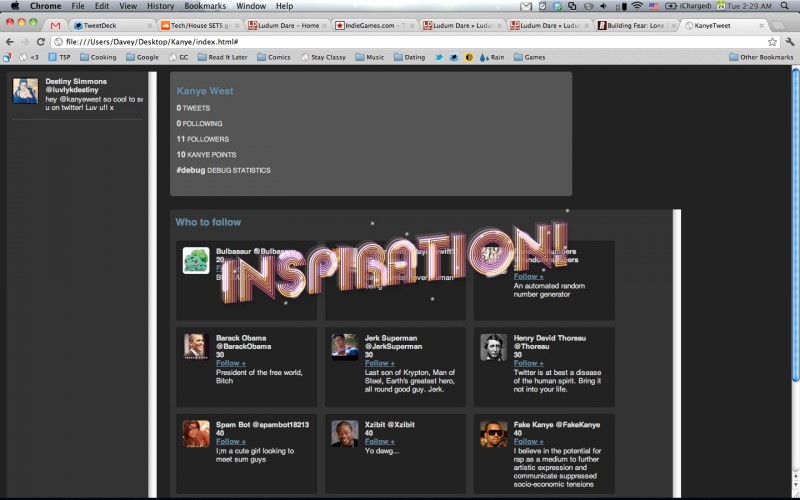This screenshot has width=800, height=500.
Task: Click the tweet feed panel scrollbar
Action: 152,284
